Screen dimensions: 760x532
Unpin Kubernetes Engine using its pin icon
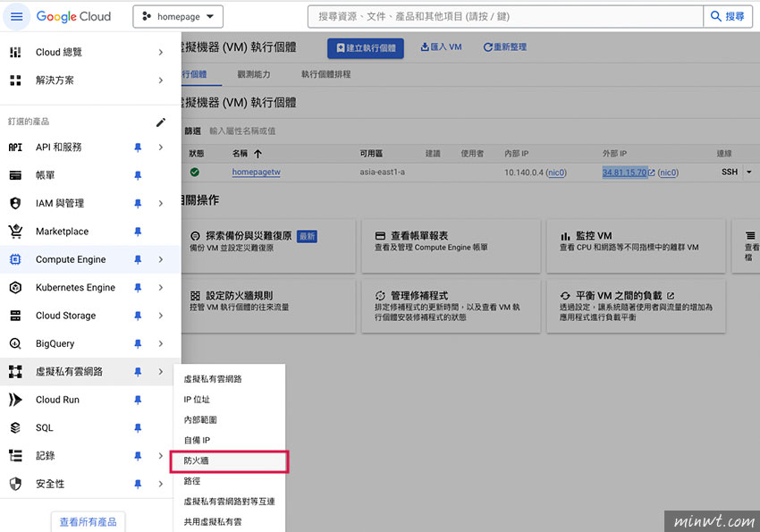pyautogui.click(x=138, y=288)
